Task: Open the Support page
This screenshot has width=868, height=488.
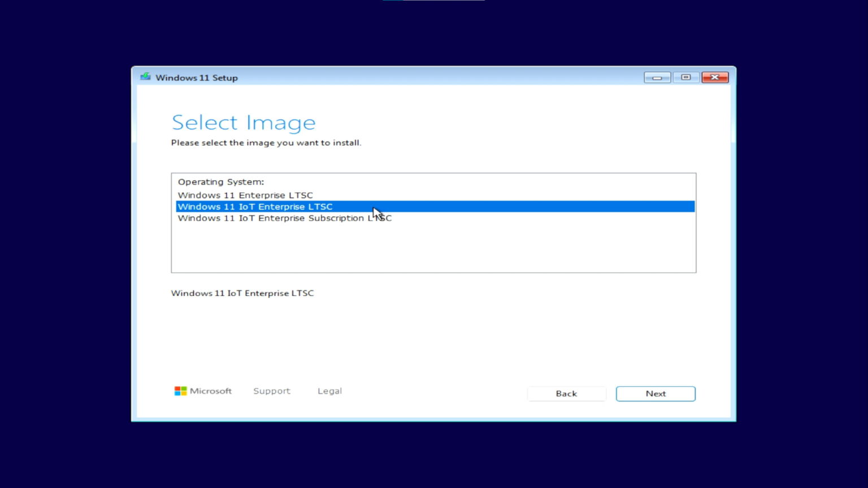Action: click(x=272, y=390)
